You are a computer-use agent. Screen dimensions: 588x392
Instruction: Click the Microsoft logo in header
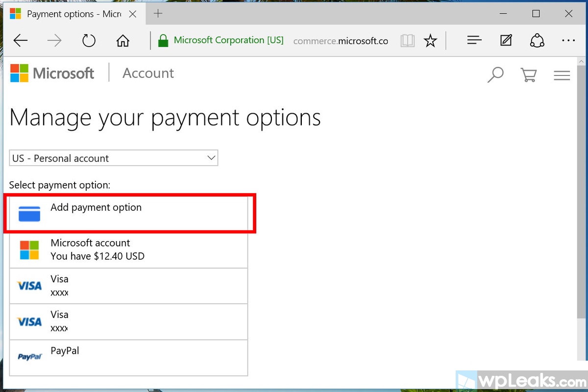click(52, 73)
